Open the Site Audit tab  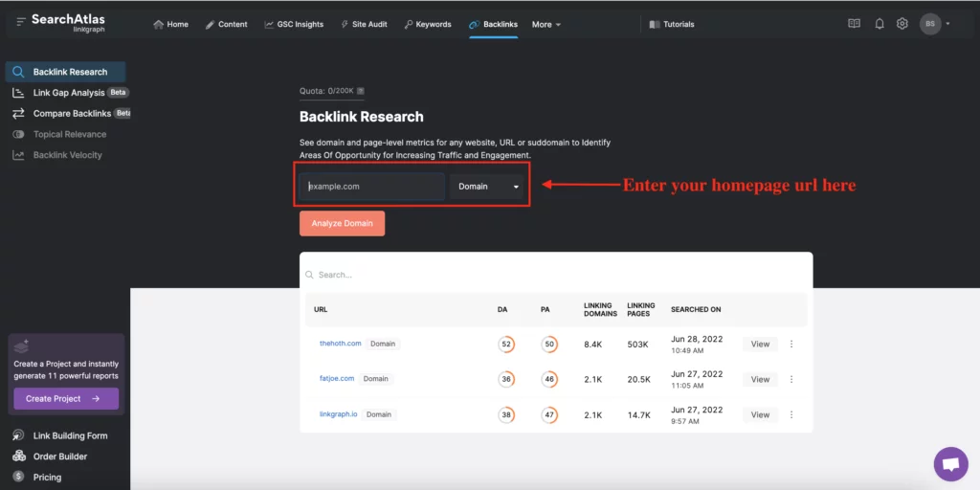pos(364,25)
